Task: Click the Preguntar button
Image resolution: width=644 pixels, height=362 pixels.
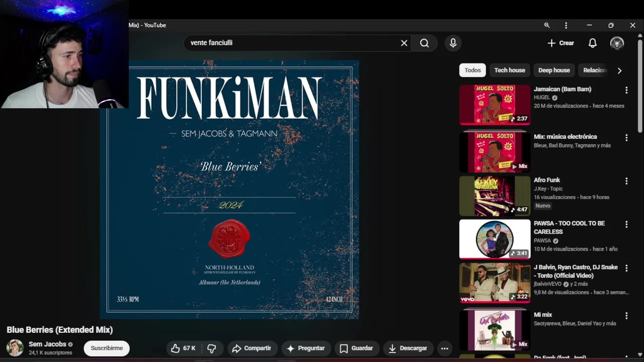Action: click(306, 348)
